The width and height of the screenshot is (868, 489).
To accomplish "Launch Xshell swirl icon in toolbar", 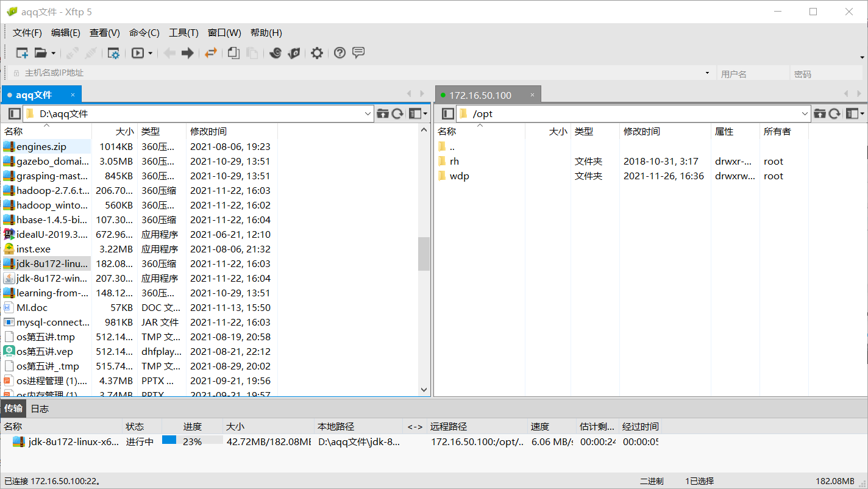I will click(x=276, y=53).
